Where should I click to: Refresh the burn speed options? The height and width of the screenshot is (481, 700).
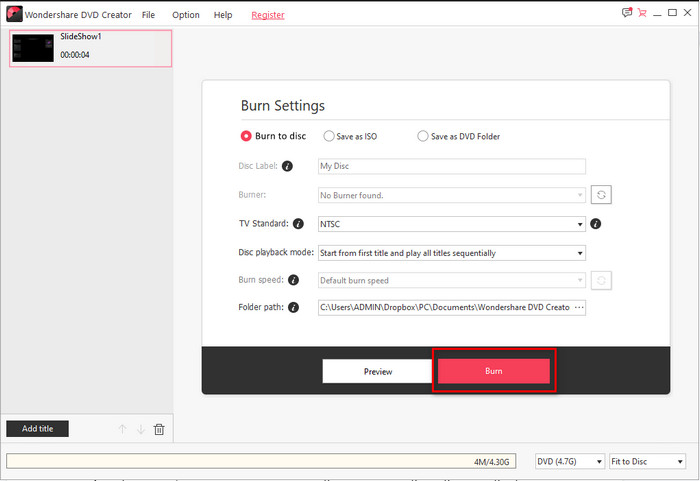click(601, 280)
